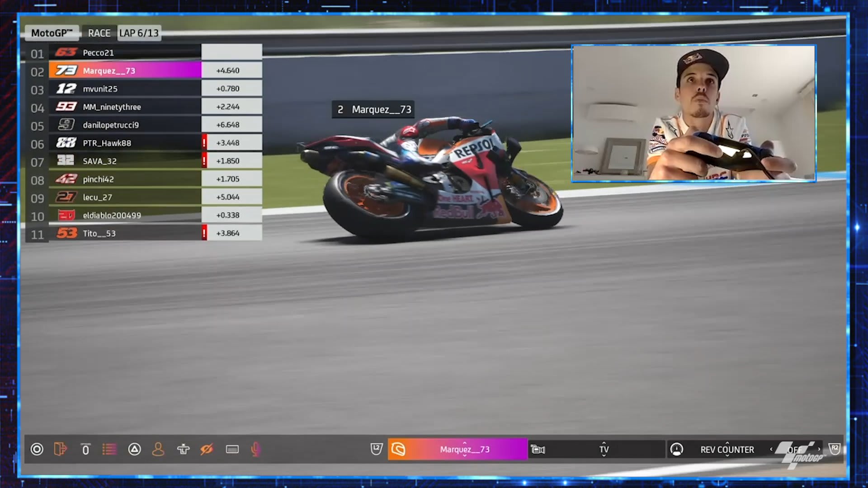
Task: Expand the REV COUNTER option selector
Action: point(727,450)
